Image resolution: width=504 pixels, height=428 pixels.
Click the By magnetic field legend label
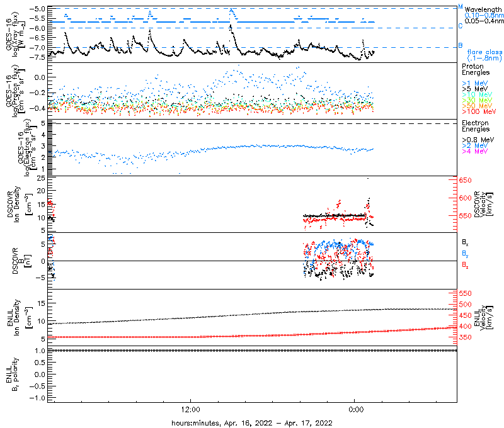click(465, 254)
